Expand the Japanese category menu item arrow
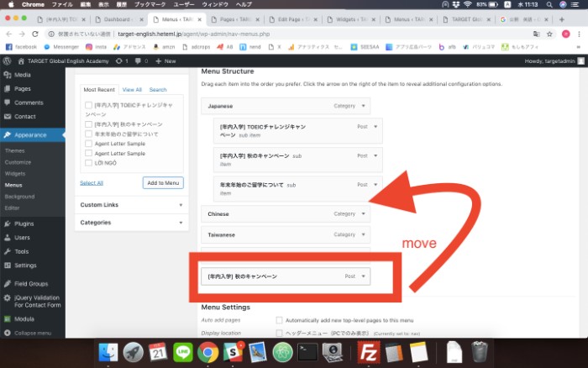The image size is (588, 368). click(x=364, y=107)
